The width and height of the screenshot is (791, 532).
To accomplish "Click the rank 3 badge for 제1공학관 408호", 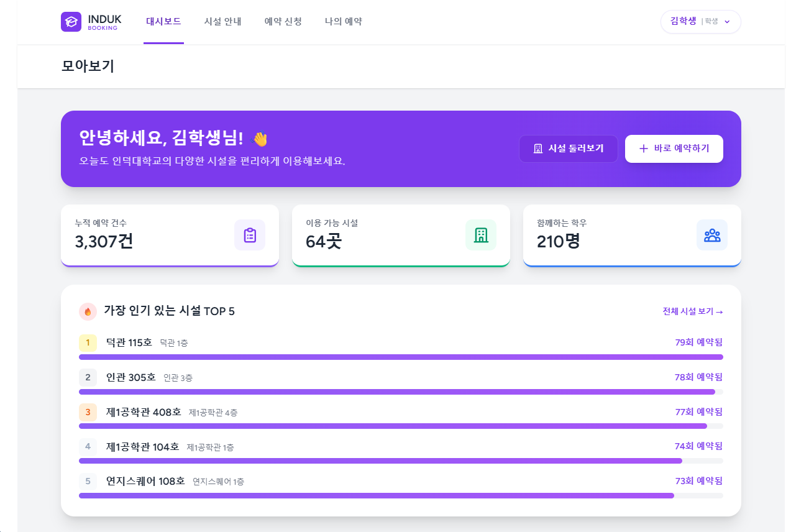I will (88, 412).
